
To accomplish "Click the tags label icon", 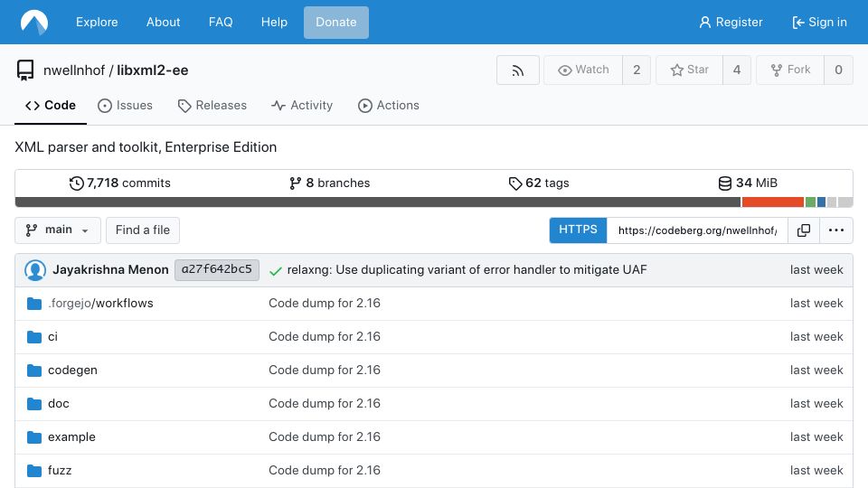I will (515, 183).
